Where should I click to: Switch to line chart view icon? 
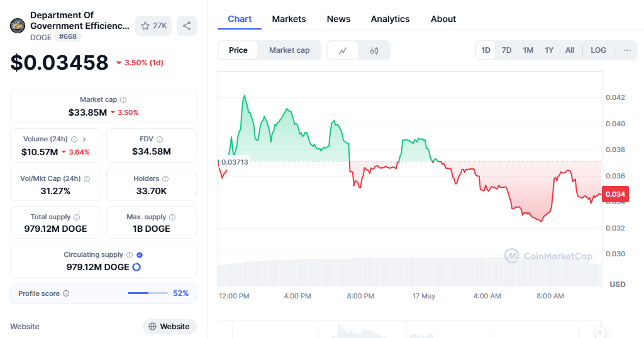(343, 50)
